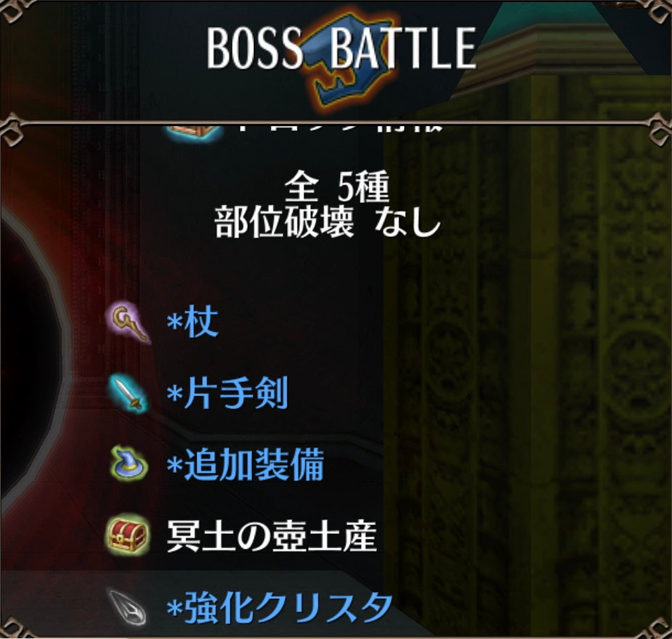This screenshot has width=672, height=639.
Task: Select the *追加装備 drop entry
Action: click(245, 465)
